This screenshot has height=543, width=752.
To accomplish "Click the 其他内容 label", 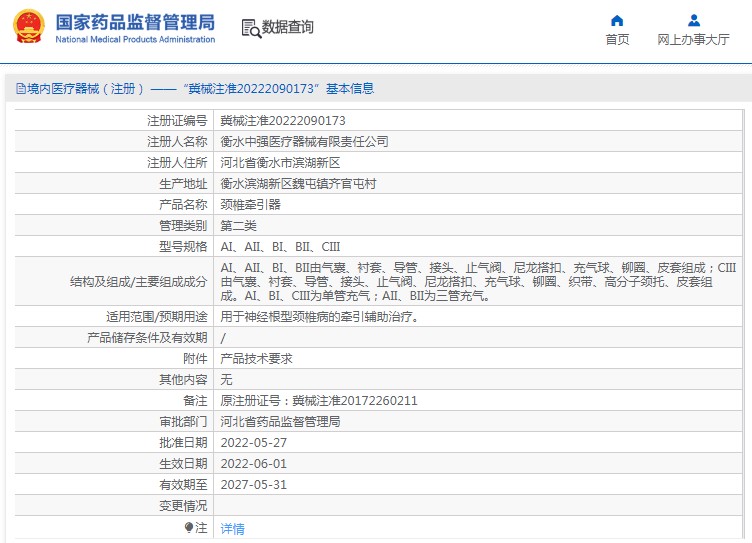I will tap(183, 380).
